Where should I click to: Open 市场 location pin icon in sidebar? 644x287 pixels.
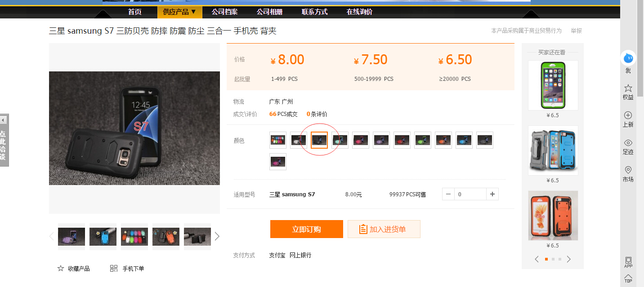click(628, 170)
